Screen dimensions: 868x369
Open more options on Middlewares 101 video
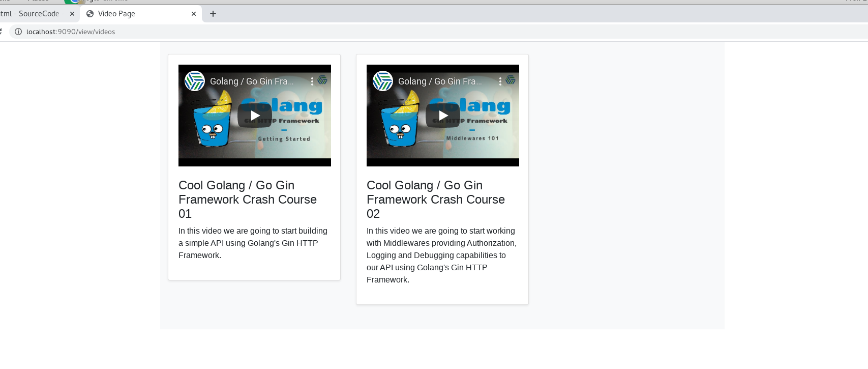click(x=500, y=81)
